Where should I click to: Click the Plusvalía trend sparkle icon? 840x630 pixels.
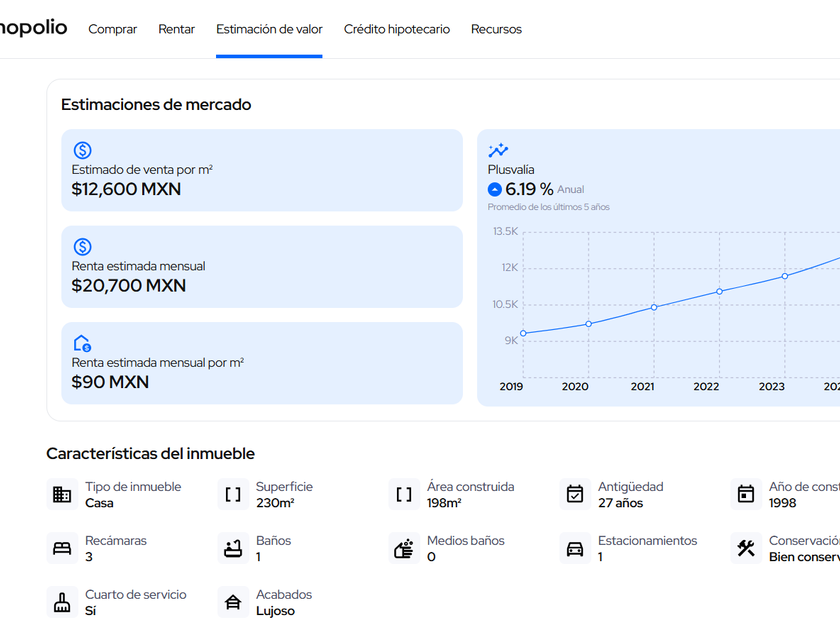coord(498,151)
